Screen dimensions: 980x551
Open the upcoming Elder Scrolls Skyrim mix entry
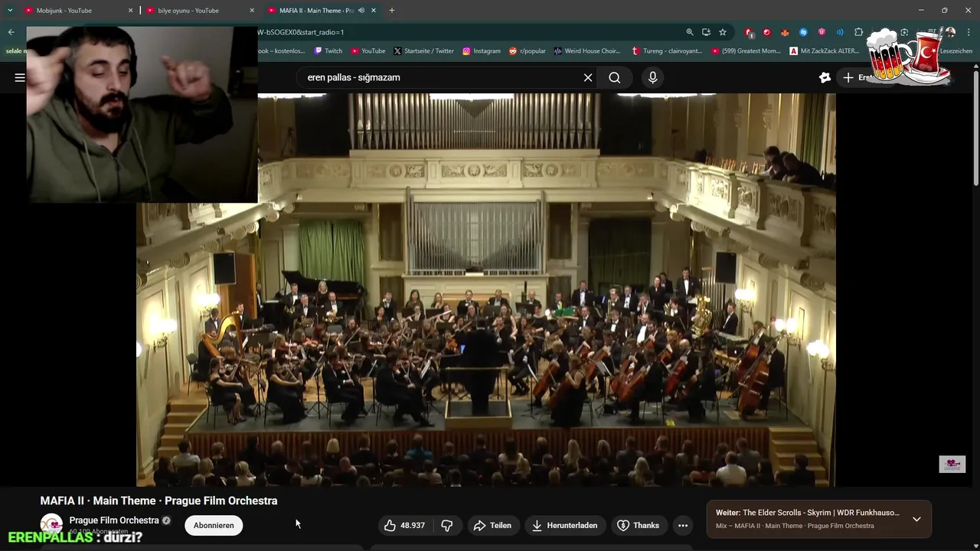tap(808, 513)
